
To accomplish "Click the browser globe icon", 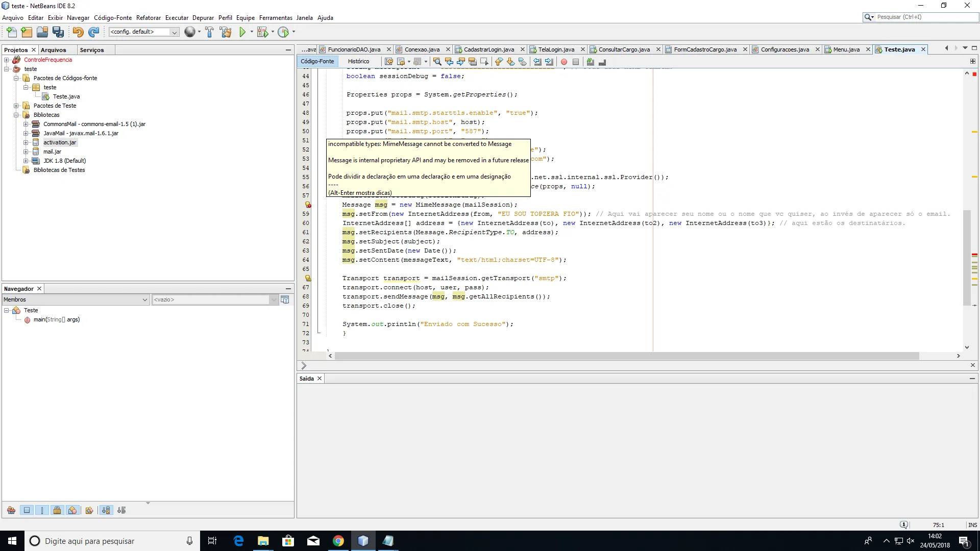I will click(x=189, y=32).
